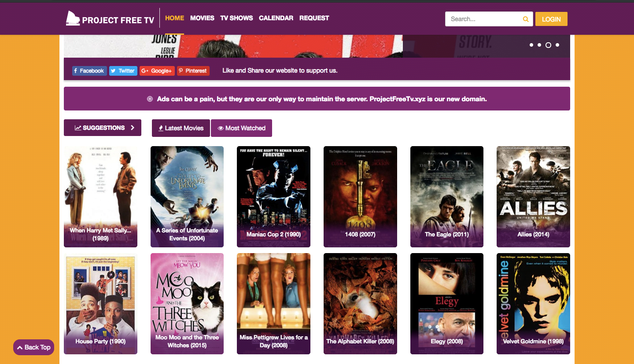Viewport: 634px width, 364px height.
Task: Select the last carousel position dot
Action: pyautogui.click(x=557, y=45)
